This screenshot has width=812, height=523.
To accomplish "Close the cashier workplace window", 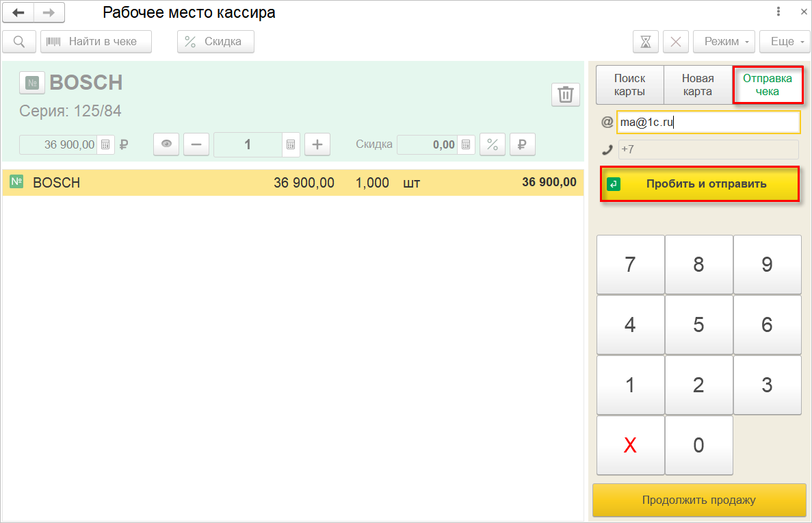I will [x=804, y=12].
